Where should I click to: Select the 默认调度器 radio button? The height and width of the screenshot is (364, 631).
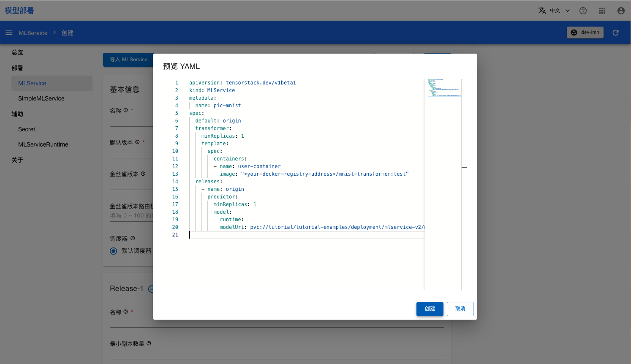pyautogui.click(x=114, y=251)
